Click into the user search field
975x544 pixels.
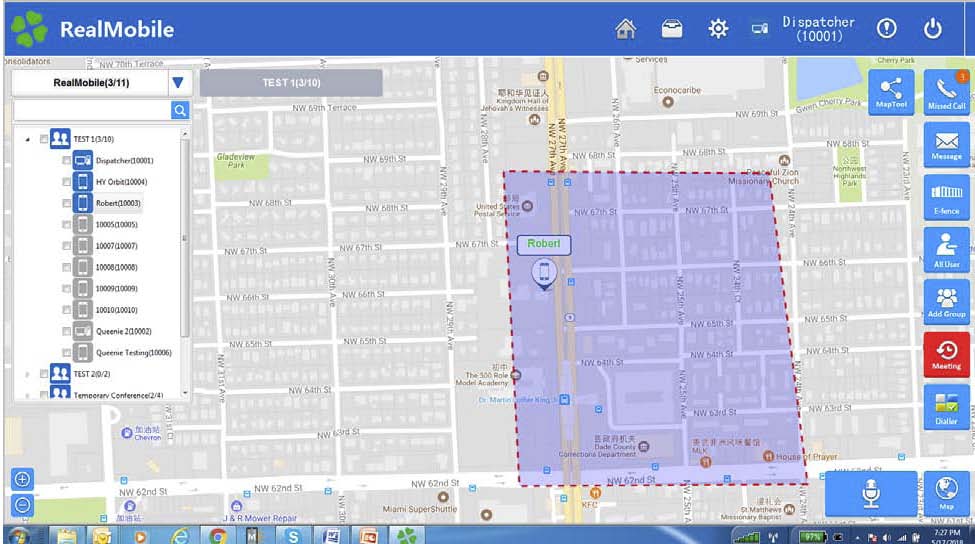(92, 111)
